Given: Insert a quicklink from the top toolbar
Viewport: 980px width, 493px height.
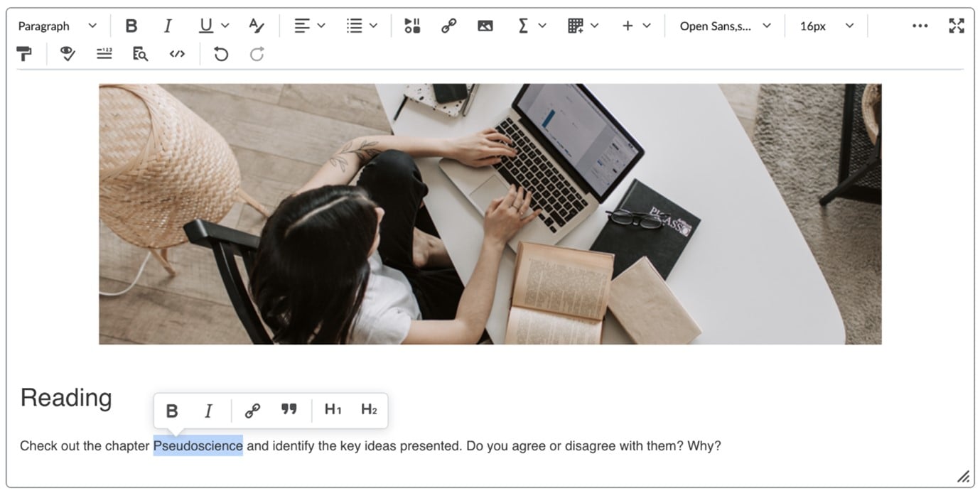Looking at the screenshot, I should coord(448,26).
